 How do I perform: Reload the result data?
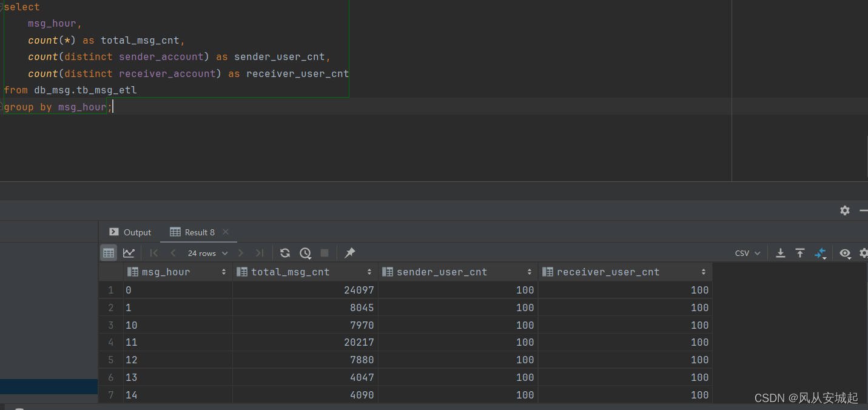[285, 253]
